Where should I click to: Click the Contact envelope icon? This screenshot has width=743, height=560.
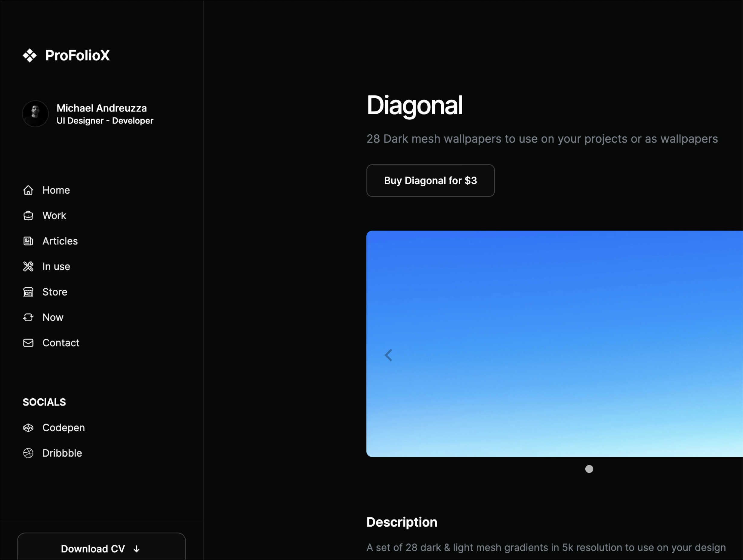click(28, 343)
